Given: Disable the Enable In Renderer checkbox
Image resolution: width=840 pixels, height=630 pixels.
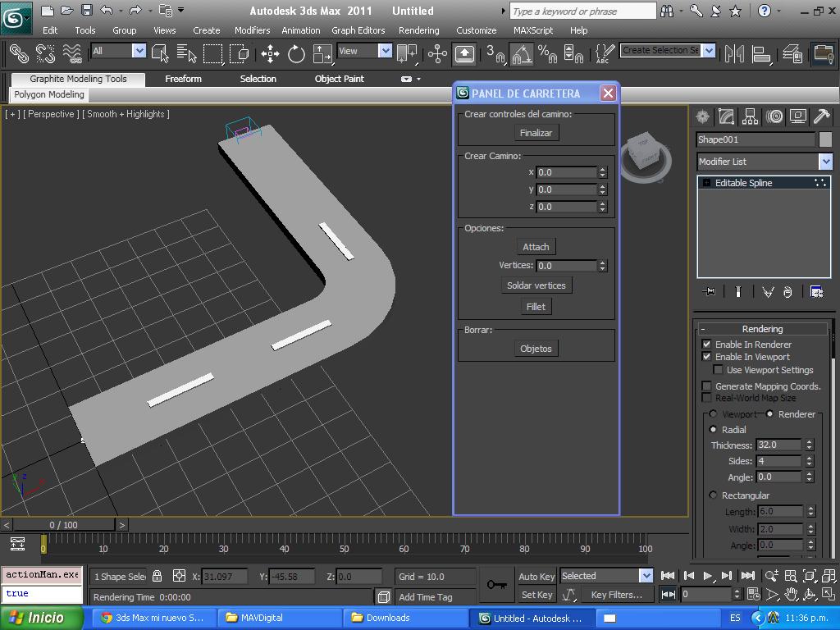Looking at the screenshot, I should [706, 345].
